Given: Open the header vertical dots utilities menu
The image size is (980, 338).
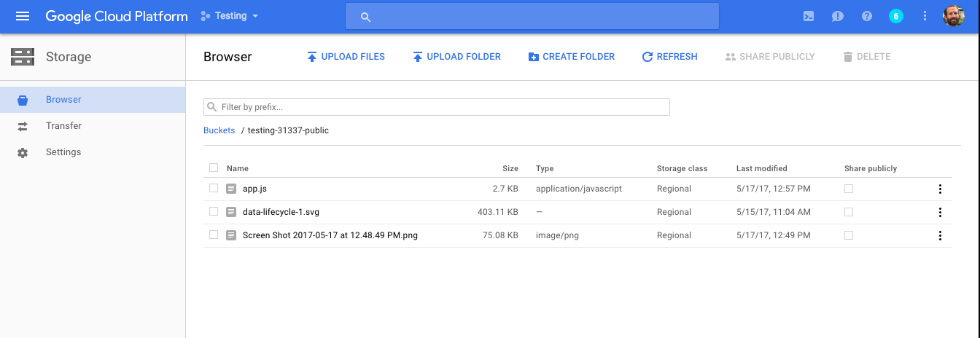Looking at the screenshot, I should point(925,16).
